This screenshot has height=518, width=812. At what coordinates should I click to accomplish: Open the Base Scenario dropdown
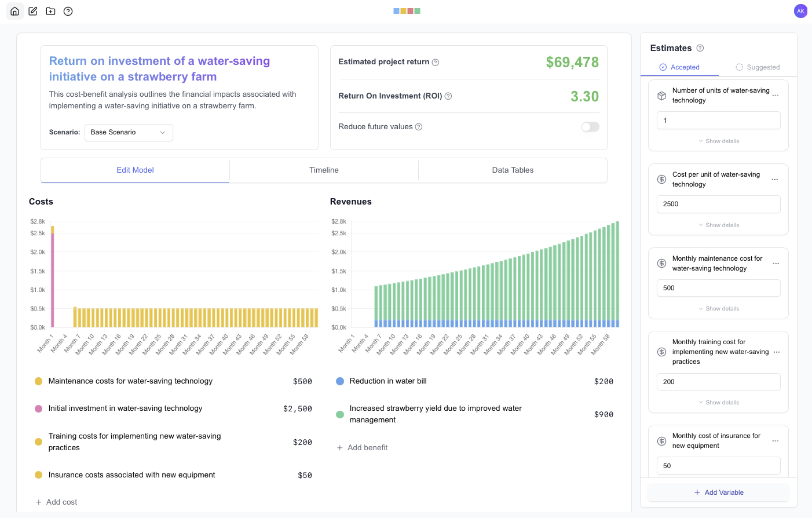(x=129, y=133)
